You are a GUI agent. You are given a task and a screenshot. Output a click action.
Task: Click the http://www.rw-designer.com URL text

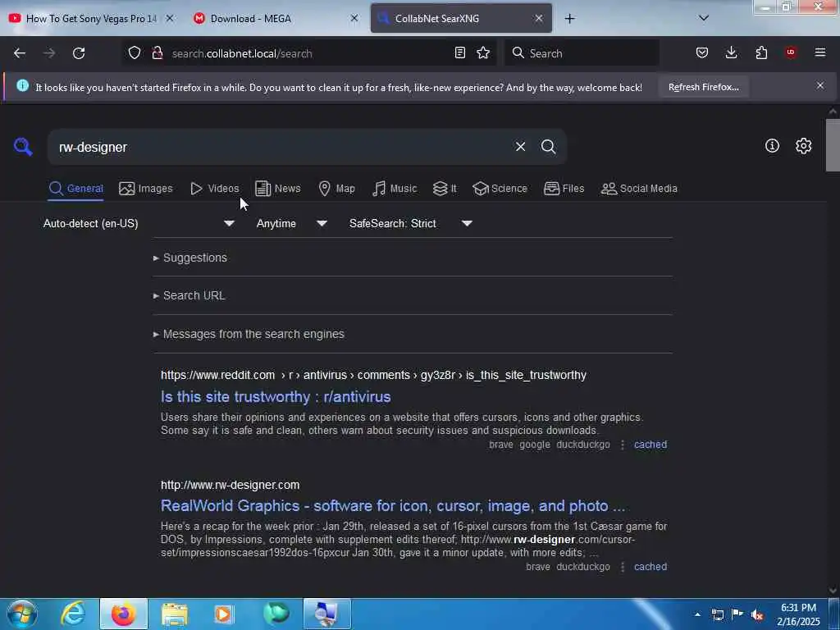230,485
